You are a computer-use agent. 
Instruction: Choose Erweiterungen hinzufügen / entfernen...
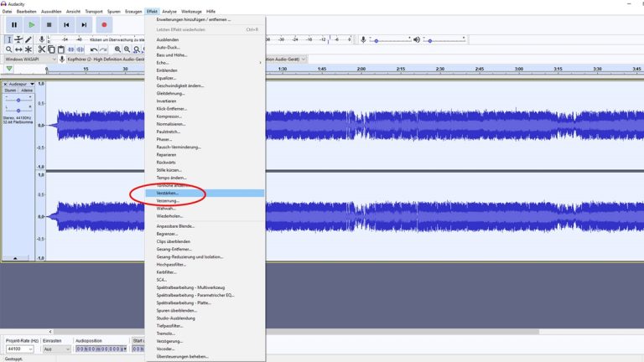(x=205, y=20)
